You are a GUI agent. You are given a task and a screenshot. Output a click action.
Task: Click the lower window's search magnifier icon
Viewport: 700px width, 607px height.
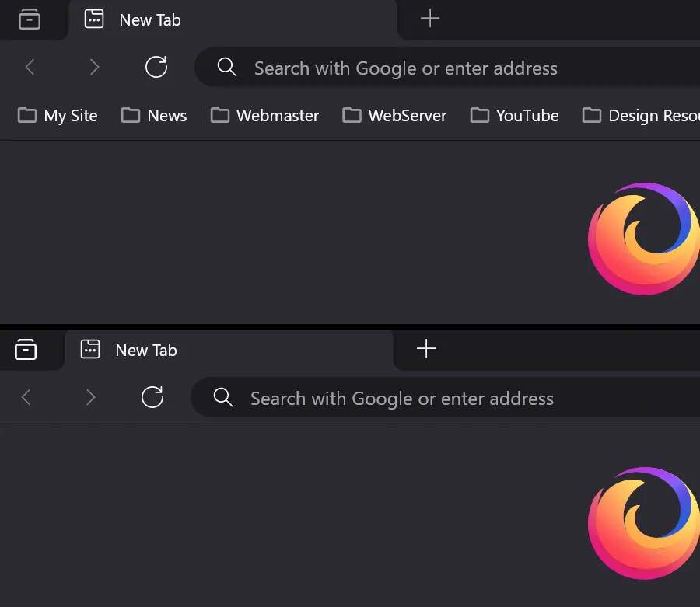coord(222,398)
